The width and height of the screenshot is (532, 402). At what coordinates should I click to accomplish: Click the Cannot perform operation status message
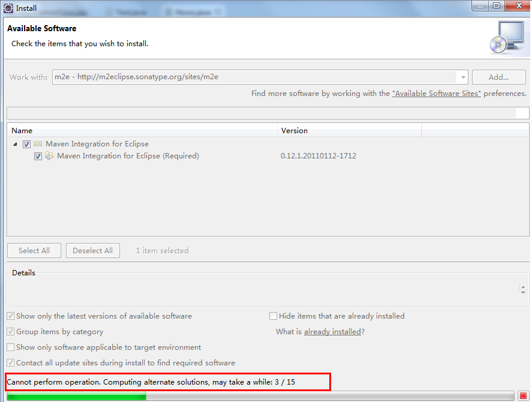[x=151, y=382]
